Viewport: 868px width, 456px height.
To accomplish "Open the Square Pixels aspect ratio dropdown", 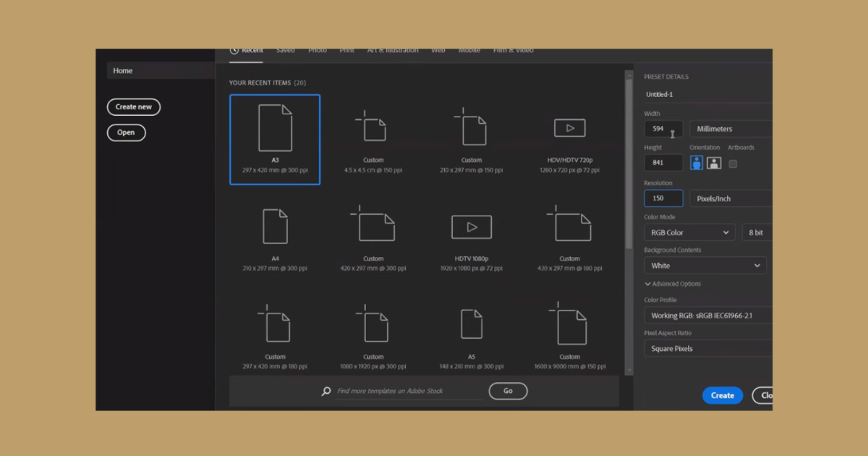I will point(708,349).
